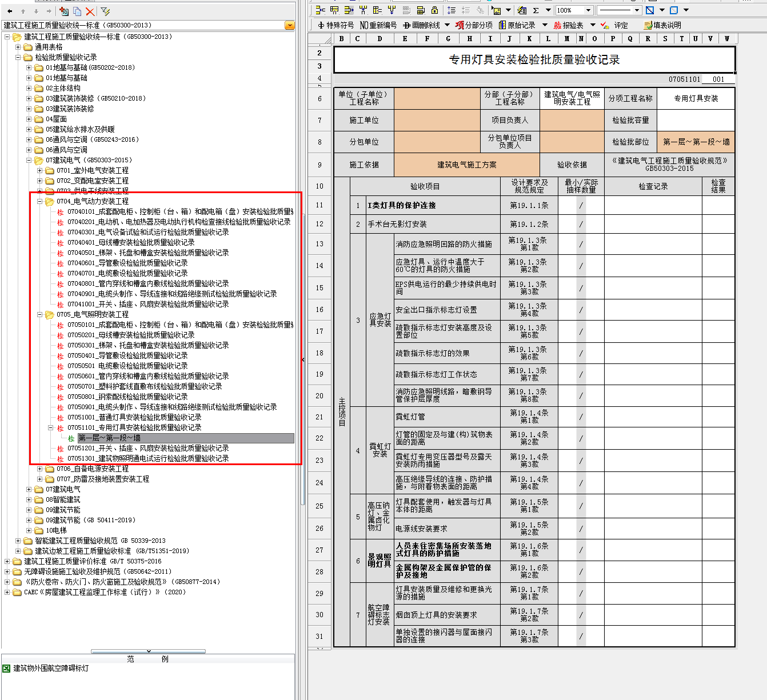
Task: Click the insert picture icon
Action: 497,10
